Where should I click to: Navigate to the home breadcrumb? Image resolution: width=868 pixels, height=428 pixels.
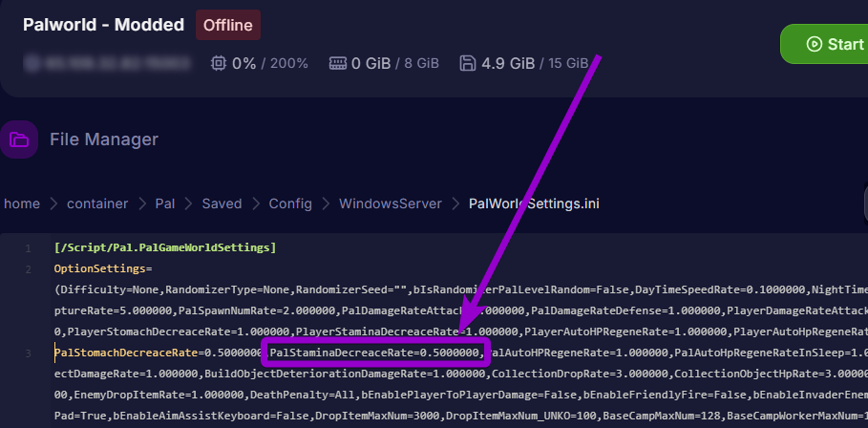point(22,203)
